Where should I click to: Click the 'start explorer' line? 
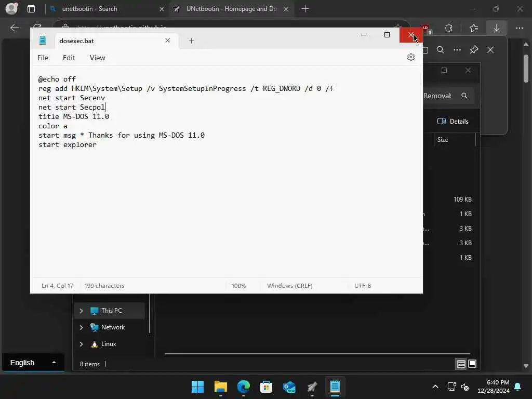pos(68,144)
